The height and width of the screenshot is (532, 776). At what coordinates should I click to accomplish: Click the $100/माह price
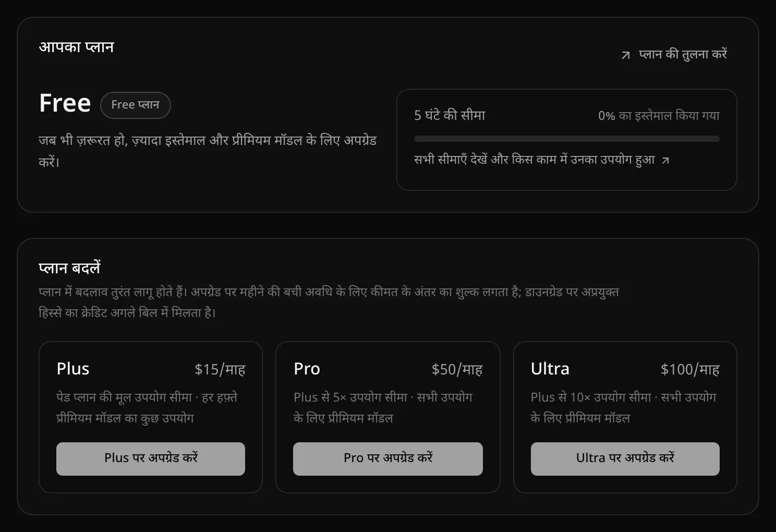pos(690,369)
